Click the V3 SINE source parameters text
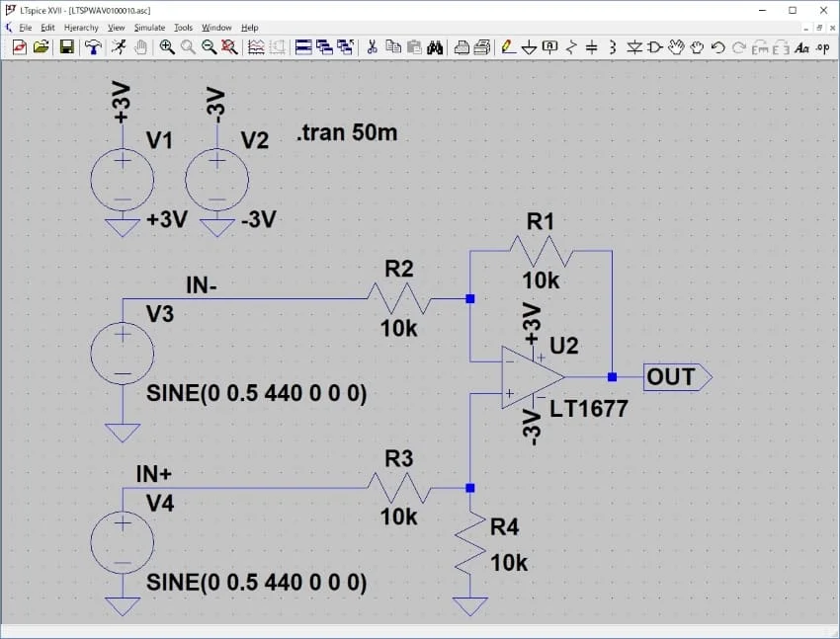840x639 pixels. pos(256,394)
